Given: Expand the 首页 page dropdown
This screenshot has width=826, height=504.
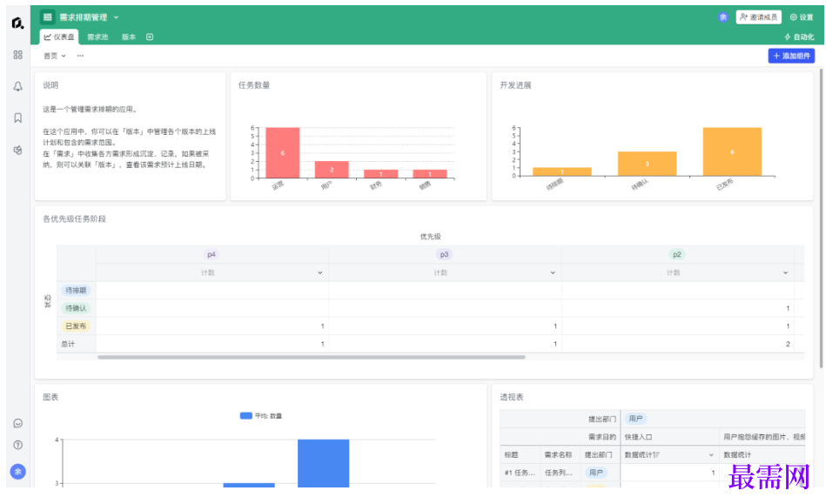Looking at the screenshot, I should tap(64, 56).
